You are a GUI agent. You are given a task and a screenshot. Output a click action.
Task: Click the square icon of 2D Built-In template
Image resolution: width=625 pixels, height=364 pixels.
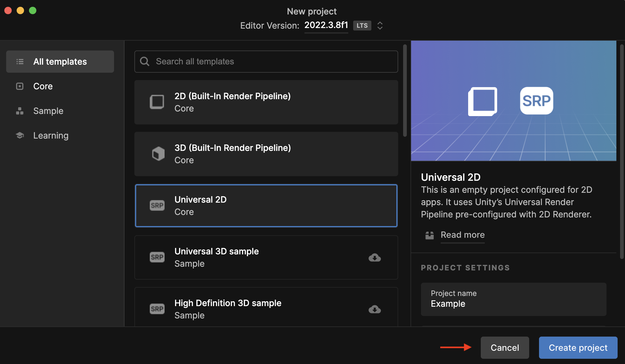coord(157,102)
